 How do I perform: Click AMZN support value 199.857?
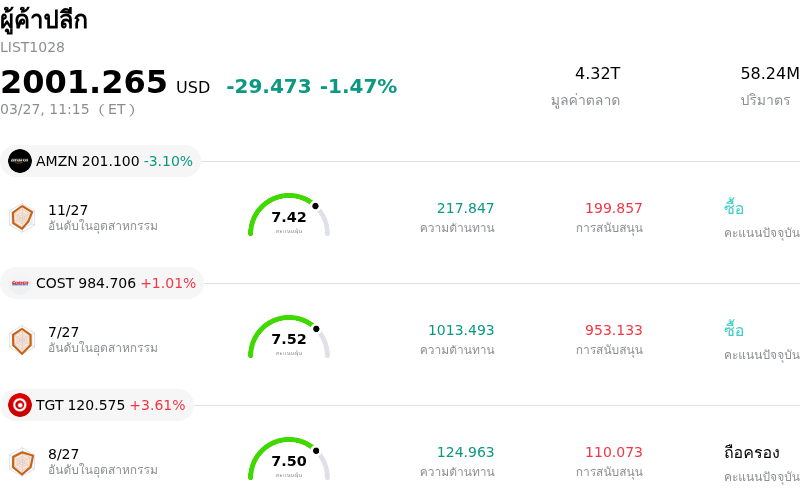click(x=613, y=208)
